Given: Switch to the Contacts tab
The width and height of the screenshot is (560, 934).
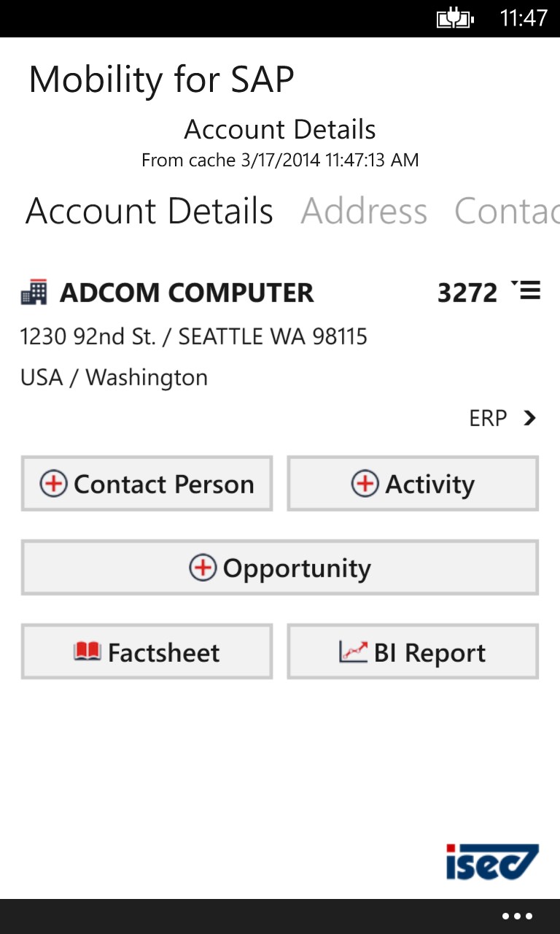Looking at the screenshot, I should pos(506,212).
